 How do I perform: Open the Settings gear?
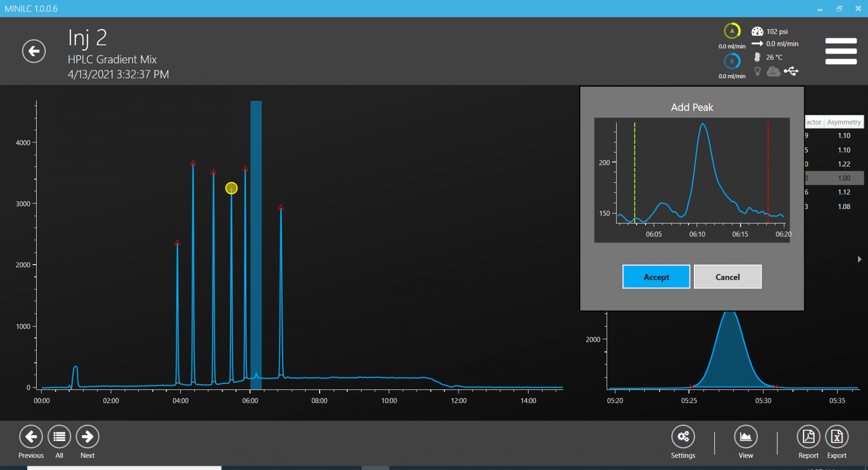click(x=683, y=437)
